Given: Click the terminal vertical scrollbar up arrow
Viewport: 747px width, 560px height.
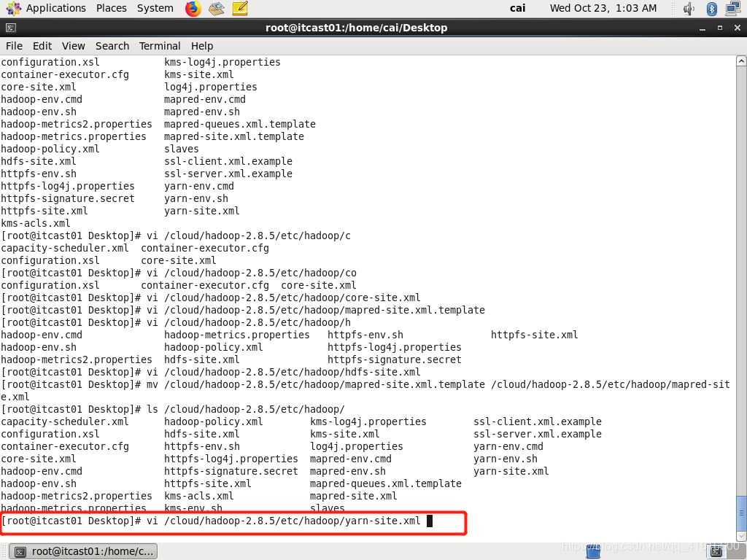Looking at the screenshot, I should pos(741,62).
